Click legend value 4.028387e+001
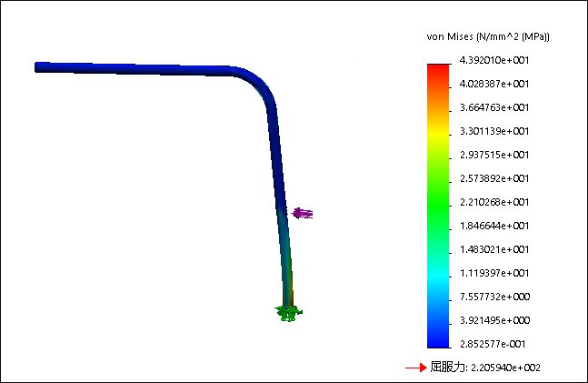Image resolution: width=588 pixels, height=383 pixels. click(494, 84)
